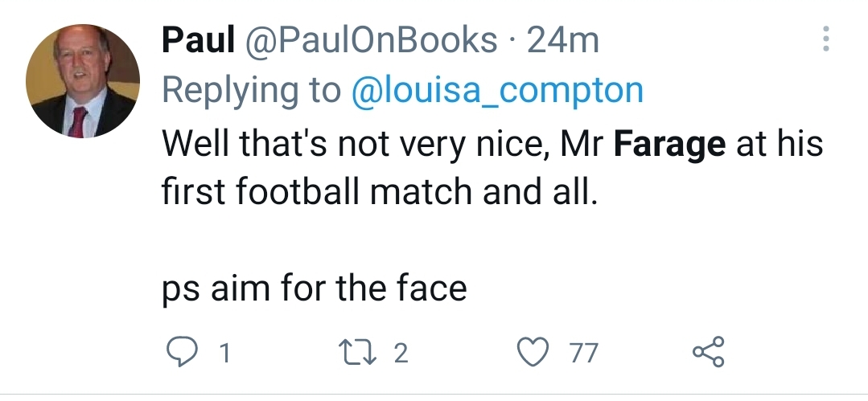
Task: Click the "24m" timestamp
Action: 562,40
